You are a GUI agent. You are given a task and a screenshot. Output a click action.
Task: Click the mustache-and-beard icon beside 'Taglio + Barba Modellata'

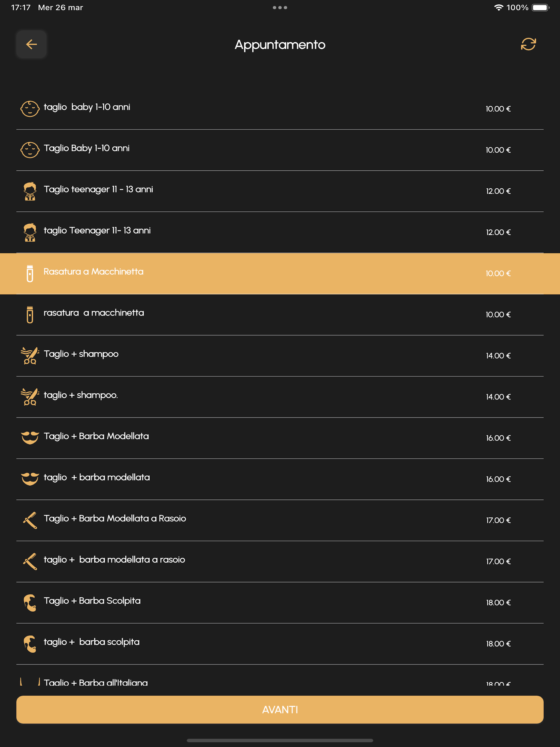[x=30, y=438]
